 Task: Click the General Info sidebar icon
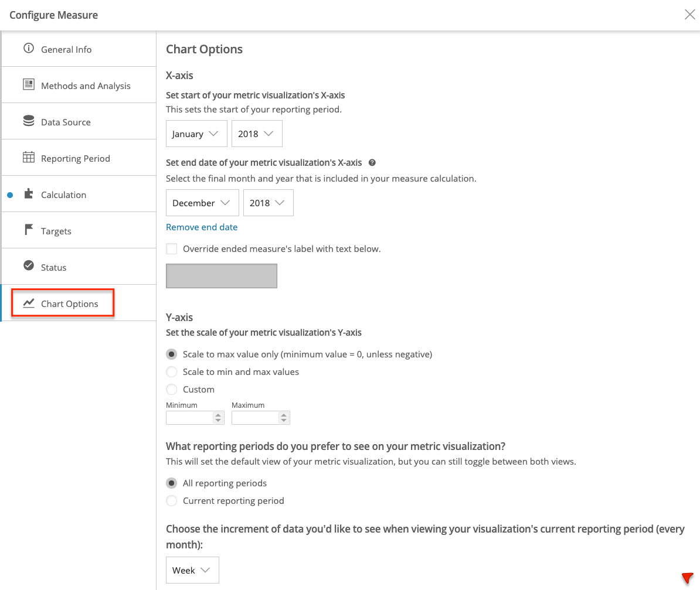(29, 49)
